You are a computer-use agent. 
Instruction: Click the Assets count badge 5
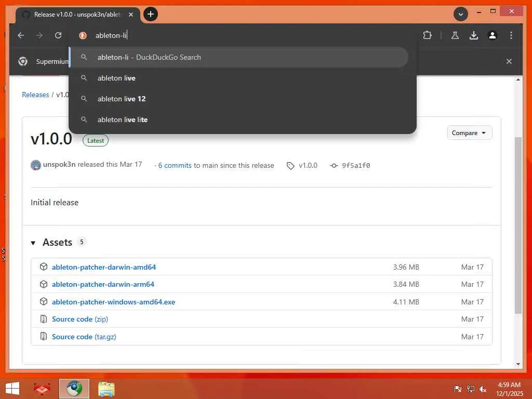82,242
